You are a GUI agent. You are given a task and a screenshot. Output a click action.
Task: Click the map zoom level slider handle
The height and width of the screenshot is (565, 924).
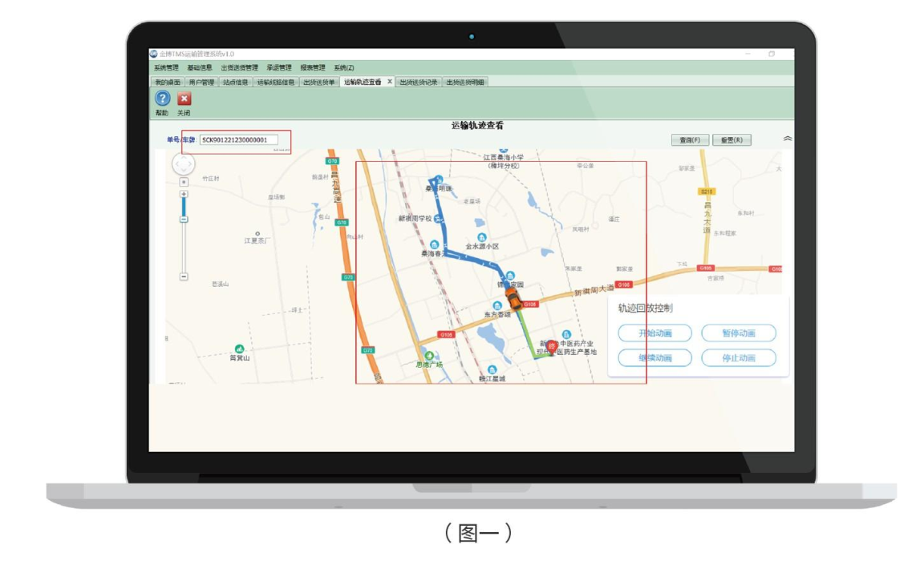tap(184, 219)
